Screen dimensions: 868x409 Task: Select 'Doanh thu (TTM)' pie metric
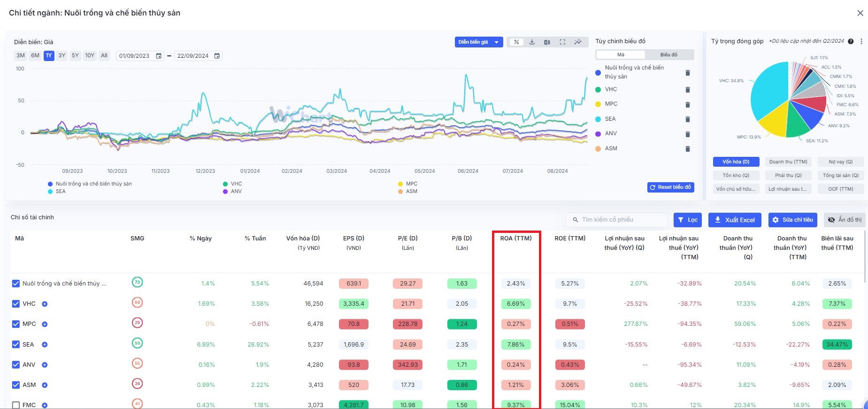788,162
